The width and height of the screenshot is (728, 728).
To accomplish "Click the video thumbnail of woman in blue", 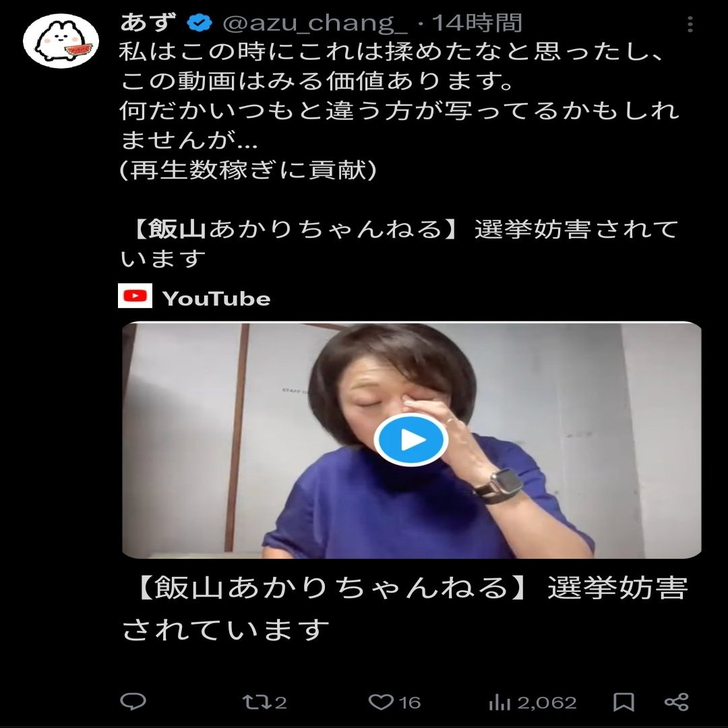I will 411,439.
